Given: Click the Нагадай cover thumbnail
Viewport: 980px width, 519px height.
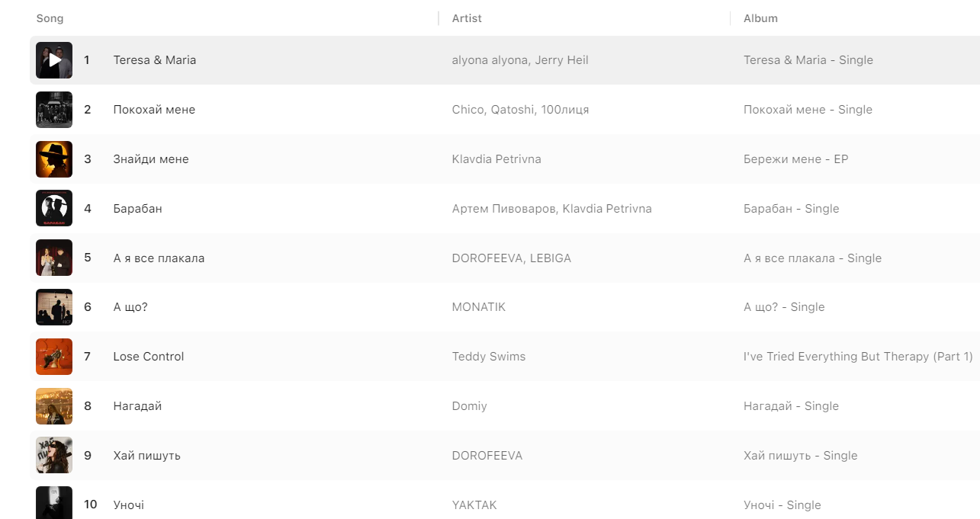Looking at the screenshot, I should pyautogui.click(x=54, y=406).
